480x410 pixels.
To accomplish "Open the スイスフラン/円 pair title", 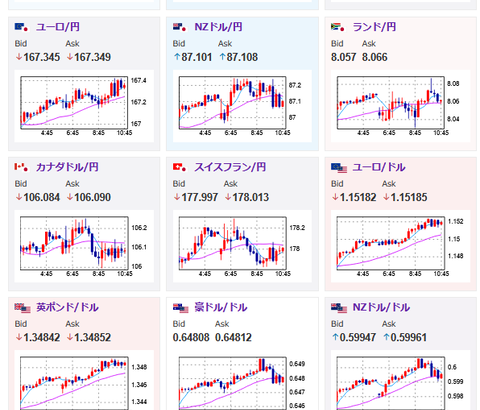I will (x=230, y=167).
